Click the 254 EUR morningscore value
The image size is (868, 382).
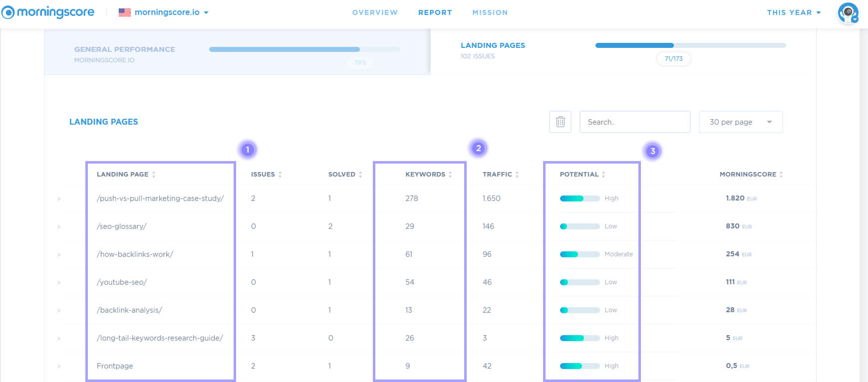tap(739, 254)
